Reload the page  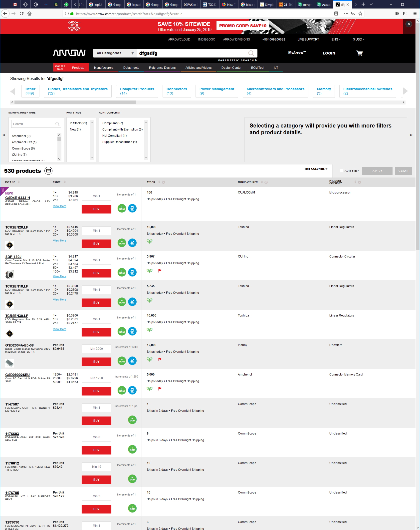coord(21,13)
